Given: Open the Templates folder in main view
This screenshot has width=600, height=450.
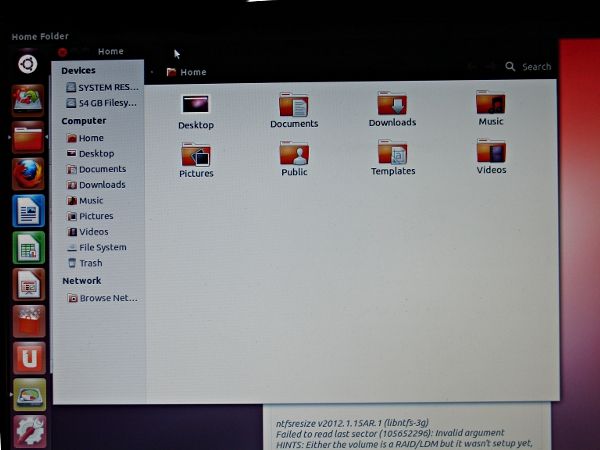Looking at the screenshot, I should (x=393, y=158).
